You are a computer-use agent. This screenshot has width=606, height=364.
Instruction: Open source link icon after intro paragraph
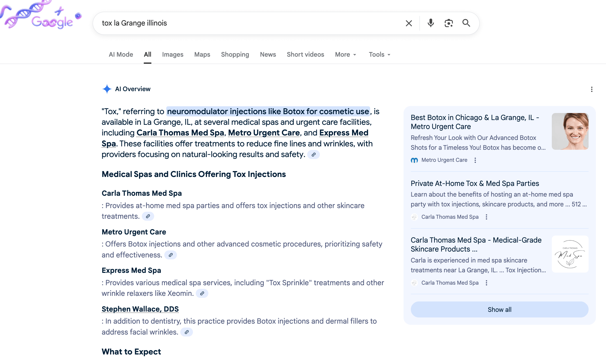click(313, 155)
